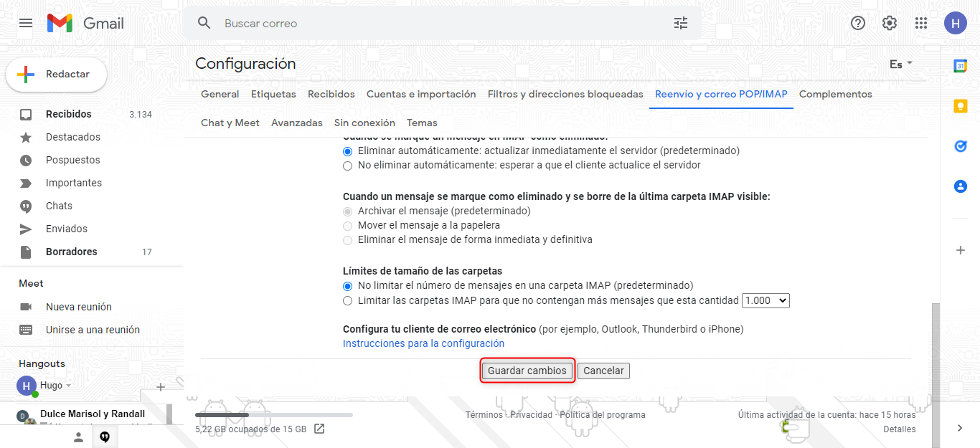Image resolution: width=980 pixels, height=448 pixels.
Task: Expand the 'Es' input language dropdown
Action: click(900, 64)
